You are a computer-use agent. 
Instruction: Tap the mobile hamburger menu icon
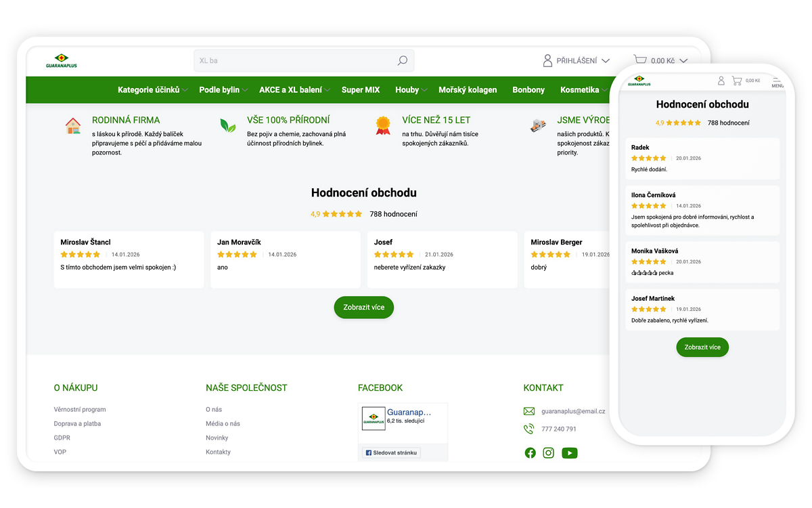pyautogui.click(x=777, y=81)
